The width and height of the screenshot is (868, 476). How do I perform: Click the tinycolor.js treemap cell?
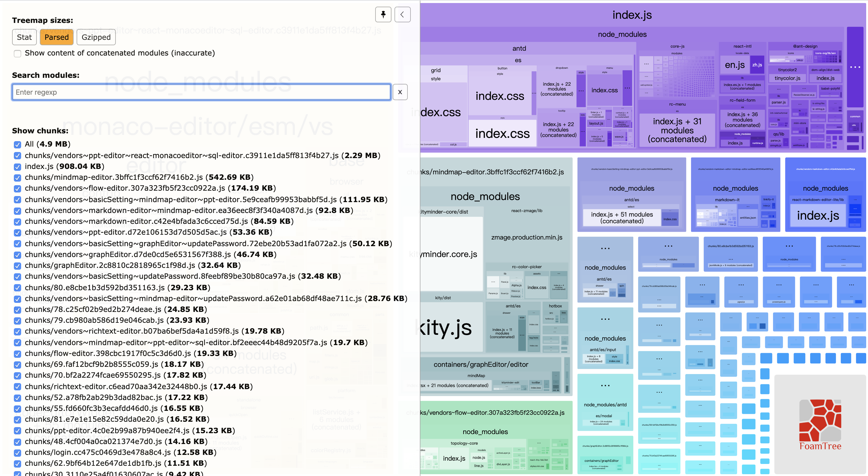tap(787, 78)
